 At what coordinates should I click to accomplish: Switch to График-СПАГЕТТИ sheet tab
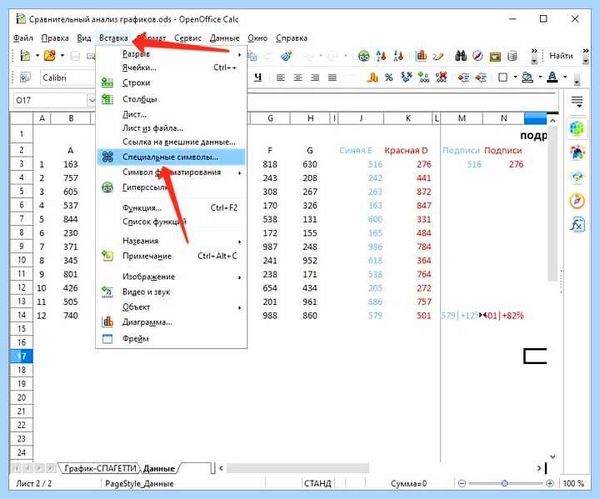(100, 468)
